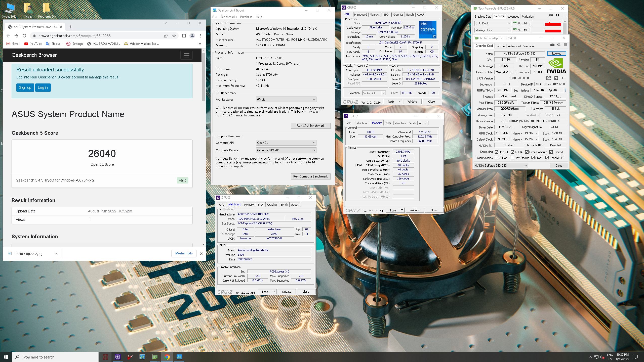Toggle the PhysX checkbox in GPU-Z

coord(533,158)
